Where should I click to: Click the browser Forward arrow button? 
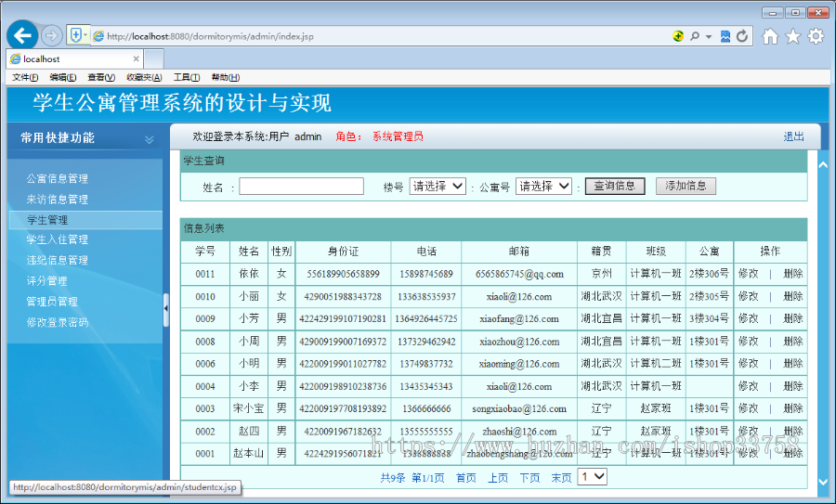coord(51,35)
